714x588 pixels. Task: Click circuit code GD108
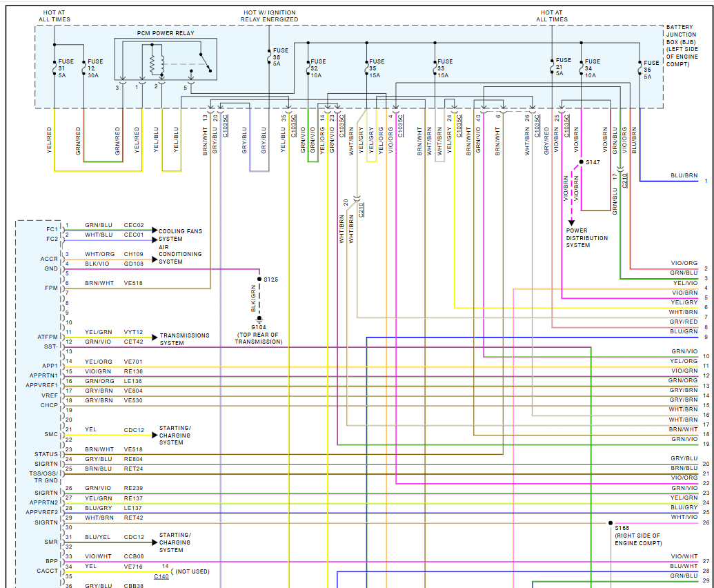click(x=133, y=264)
